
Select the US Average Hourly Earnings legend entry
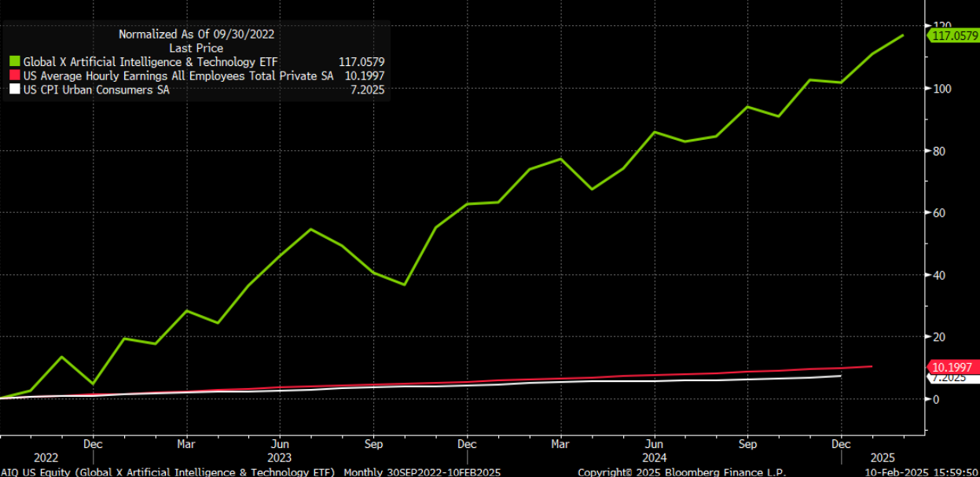click(178, 75)
